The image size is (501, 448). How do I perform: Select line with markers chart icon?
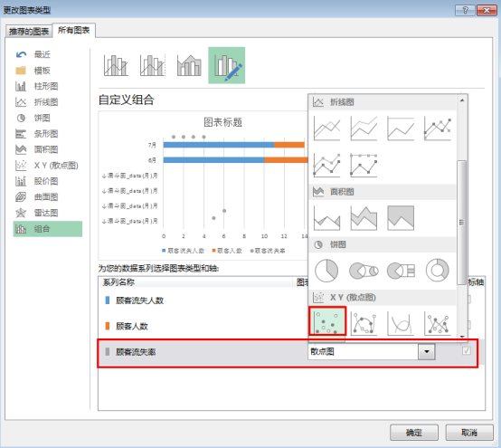click(x=438, y=129)
